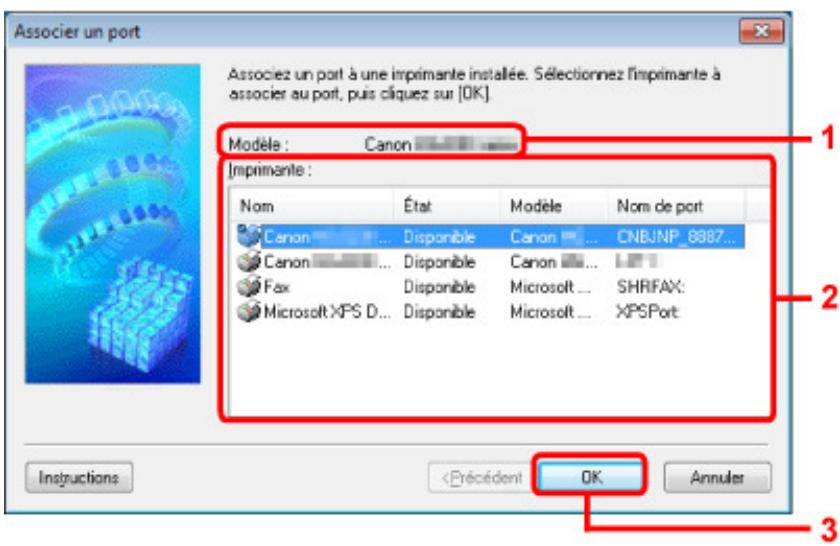Select row with port CNBJNP_8887
The height and width of the screenshot is (546, 840).
489,236
